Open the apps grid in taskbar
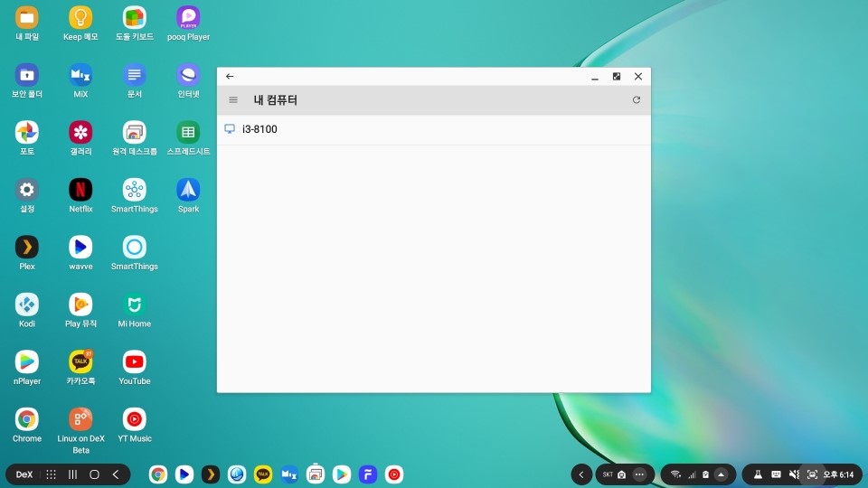868x488 pixels. (x=51, y=474)
